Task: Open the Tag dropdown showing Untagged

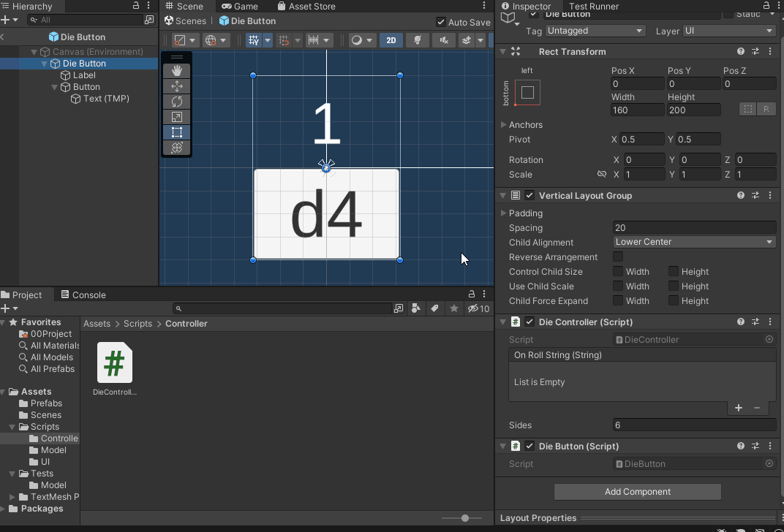Action: 595,31
